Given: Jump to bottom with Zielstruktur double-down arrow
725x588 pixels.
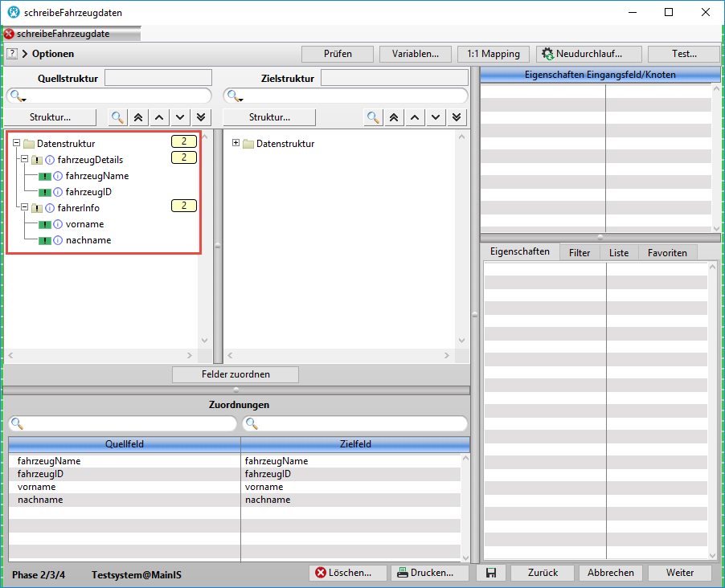Looking at the screenshot, I should click(457, 117).
